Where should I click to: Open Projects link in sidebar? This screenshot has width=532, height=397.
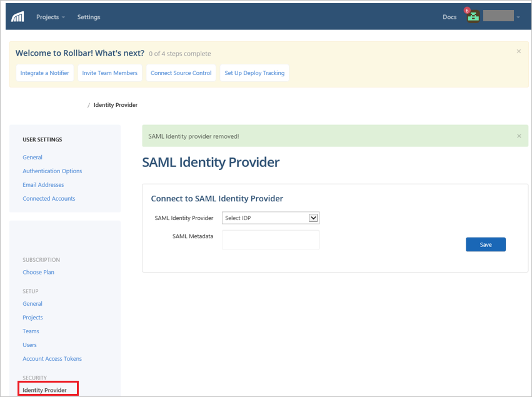[x=33, y=318]
